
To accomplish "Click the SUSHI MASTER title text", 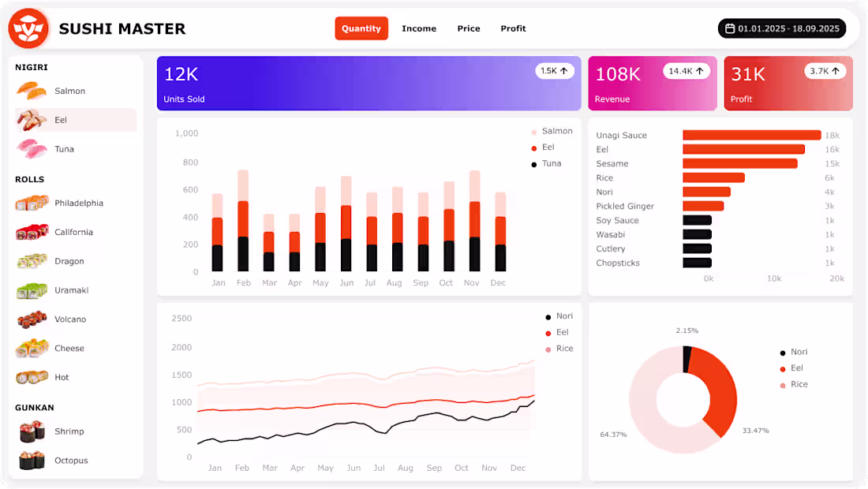I will point(122,28).
